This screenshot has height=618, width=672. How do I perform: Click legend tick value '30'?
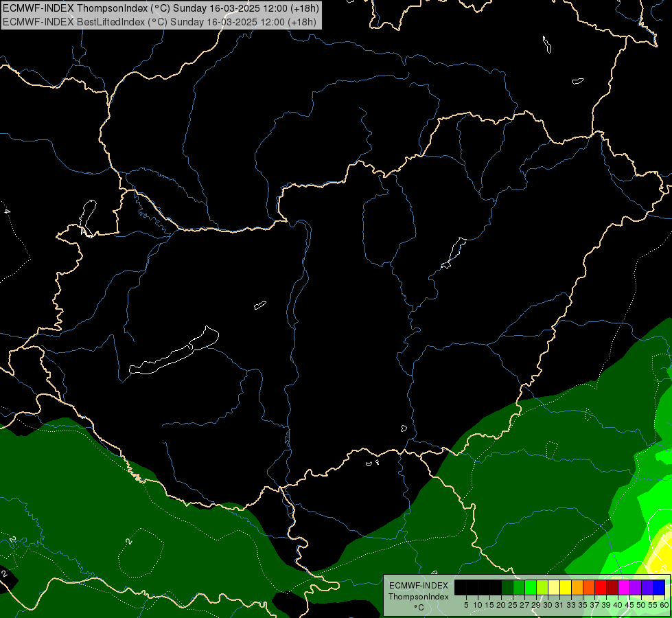coord(548,605)
